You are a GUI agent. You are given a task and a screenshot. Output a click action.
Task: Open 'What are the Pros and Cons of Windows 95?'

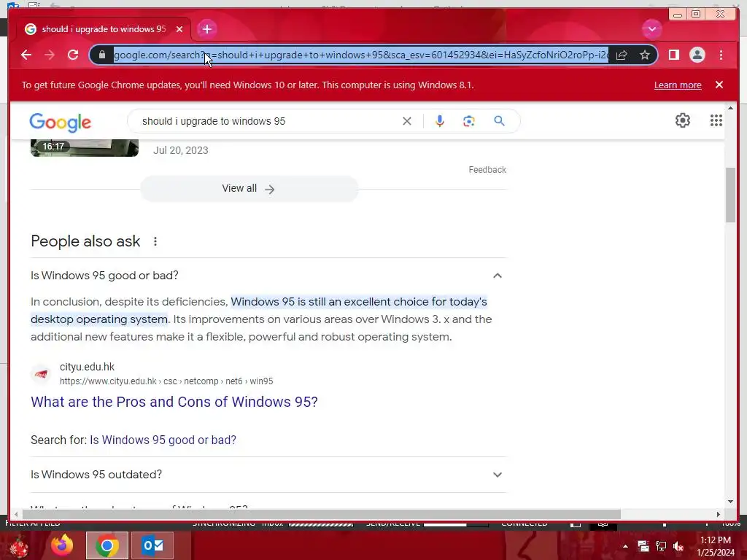[x=174, y=402]
